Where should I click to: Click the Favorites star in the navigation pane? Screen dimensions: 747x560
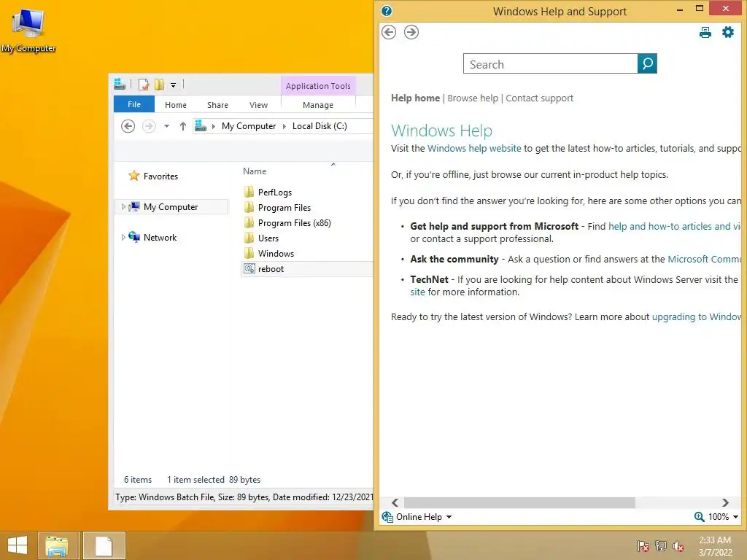point(134,176)
